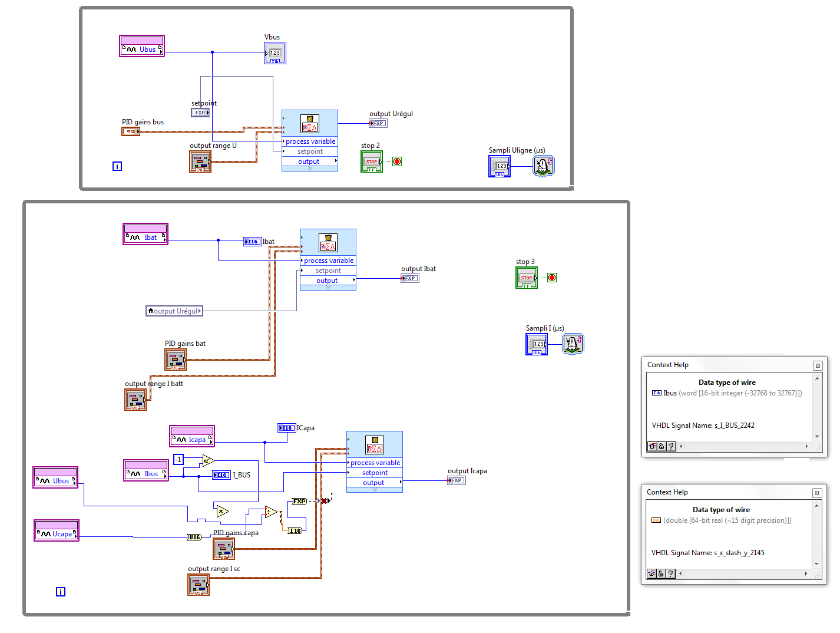This screenshot has height=633, width=840.
Task: Expand PID node chevron in top loop
Action: point(310,169)
